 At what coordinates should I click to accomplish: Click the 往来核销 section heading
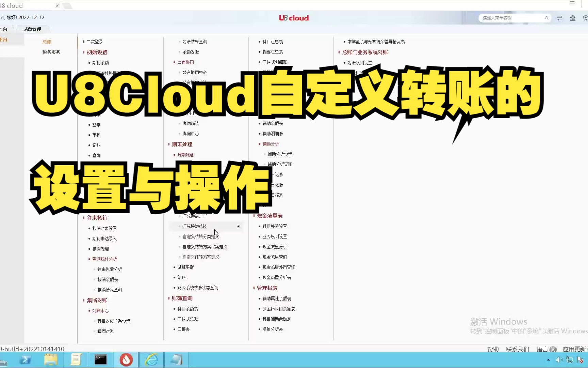(x=97, y=218)
